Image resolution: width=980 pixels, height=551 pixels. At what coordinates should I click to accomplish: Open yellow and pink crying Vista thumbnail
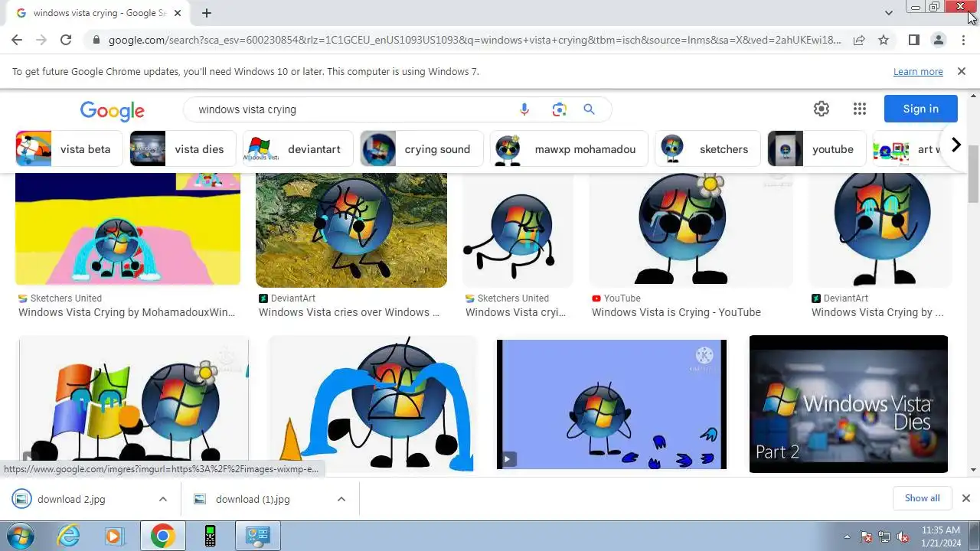pos(128,230)
